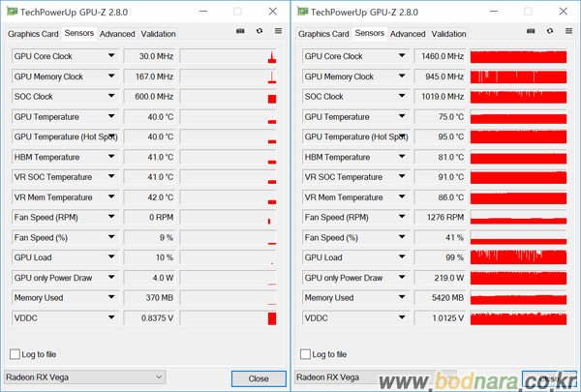
Task: Open hamburger menu in left GPU-Z window
Action: pos(278,31)
